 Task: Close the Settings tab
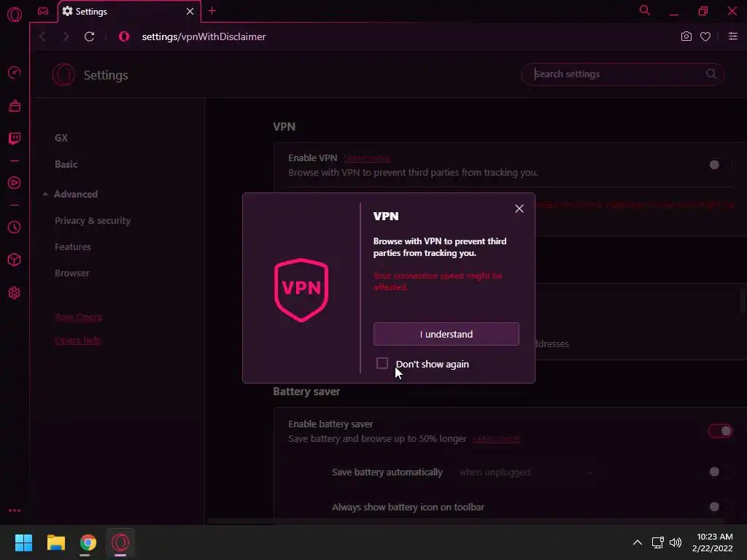[x=190, y=12]
